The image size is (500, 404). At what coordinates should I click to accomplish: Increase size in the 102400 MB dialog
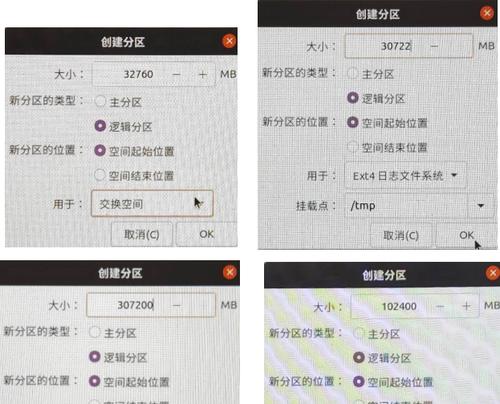(466, 306)
